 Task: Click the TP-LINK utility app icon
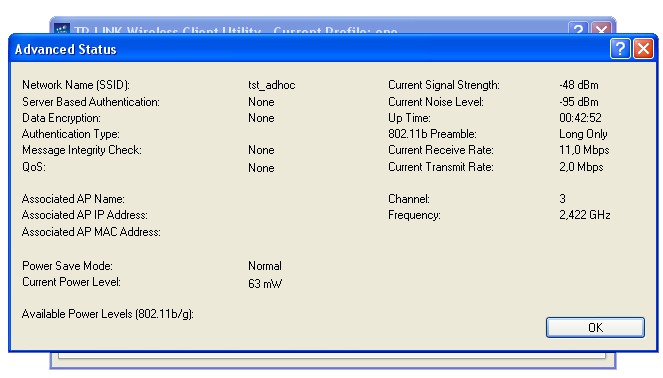coord(62,29)
